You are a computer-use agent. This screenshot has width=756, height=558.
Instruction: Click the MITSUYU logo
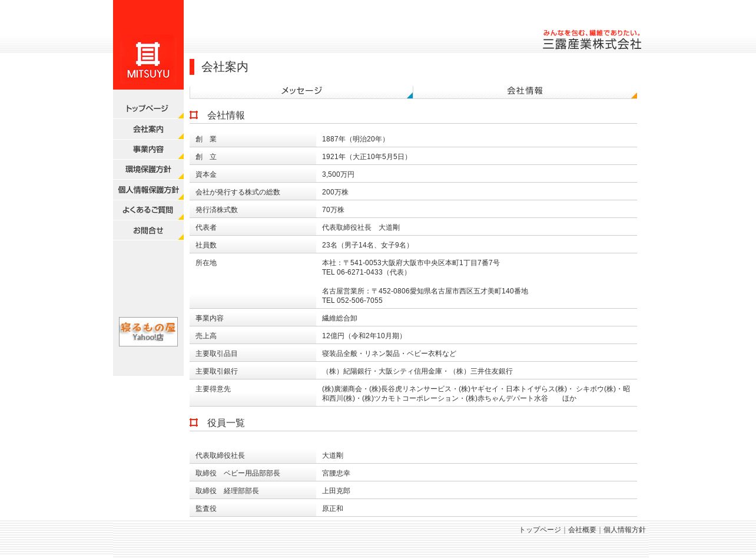click(148, 45)
